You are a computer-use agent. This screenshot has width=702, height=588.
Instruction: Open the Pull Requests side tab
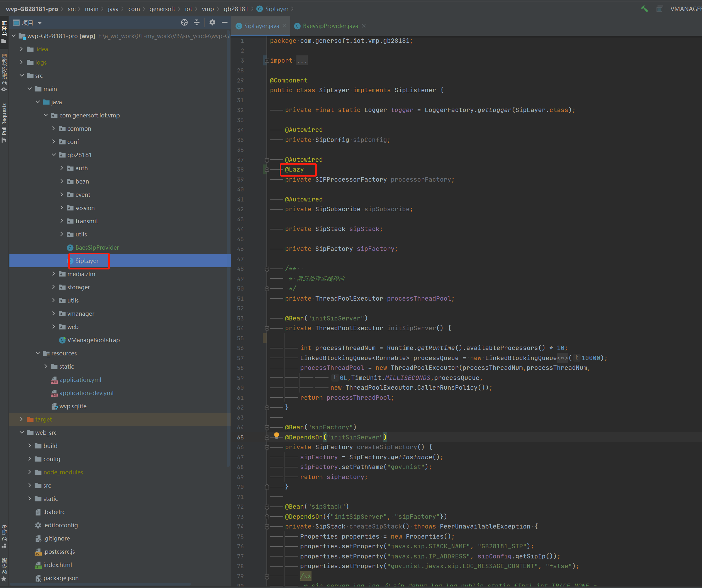click(x=4, y=122)
